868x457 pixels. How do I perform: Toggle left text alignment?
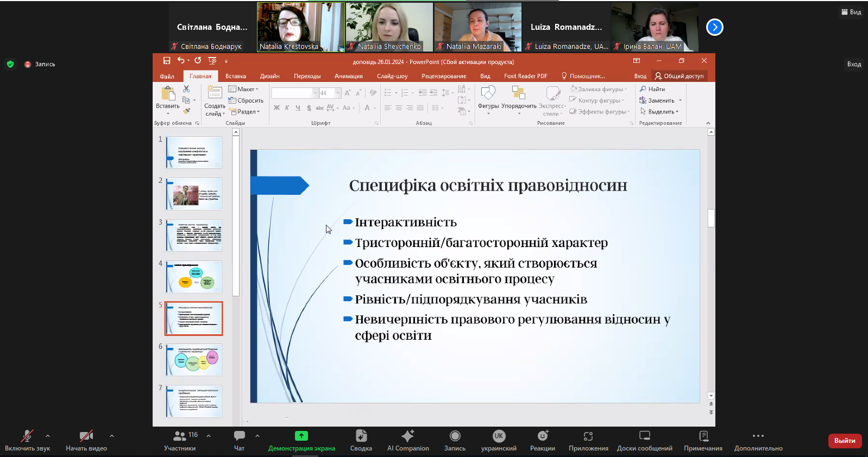click(388, 108)
